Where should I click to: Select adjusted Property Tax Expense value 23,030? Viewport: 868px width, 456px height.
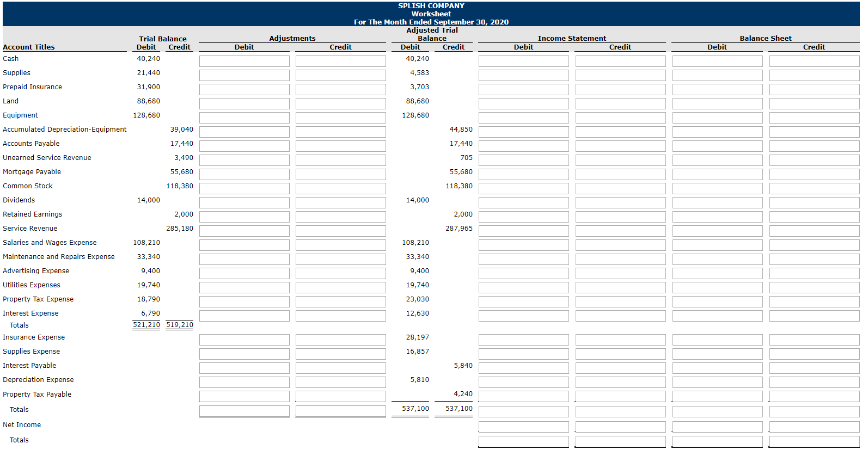click(x=418, y=299)
